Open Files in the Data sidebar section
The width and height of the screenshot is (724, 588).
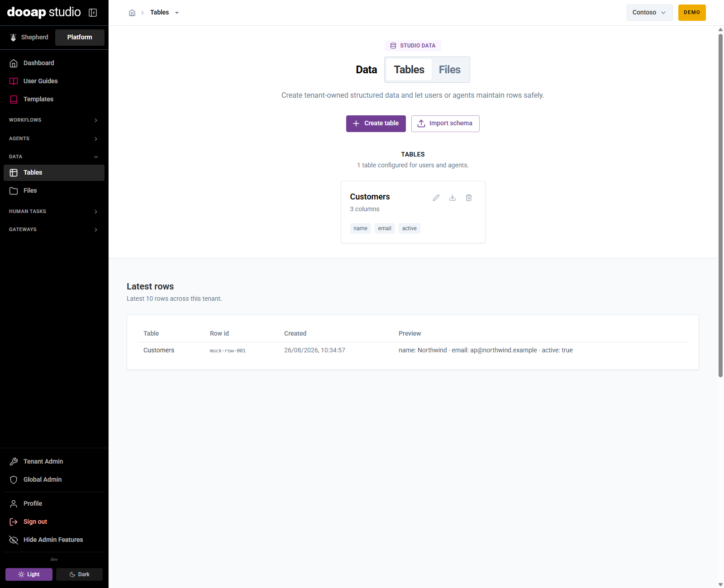coord(54,190)
